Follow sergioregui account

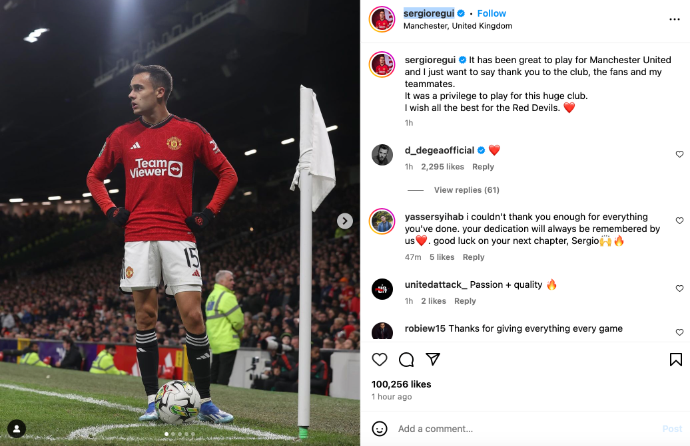tap(492, 14)
